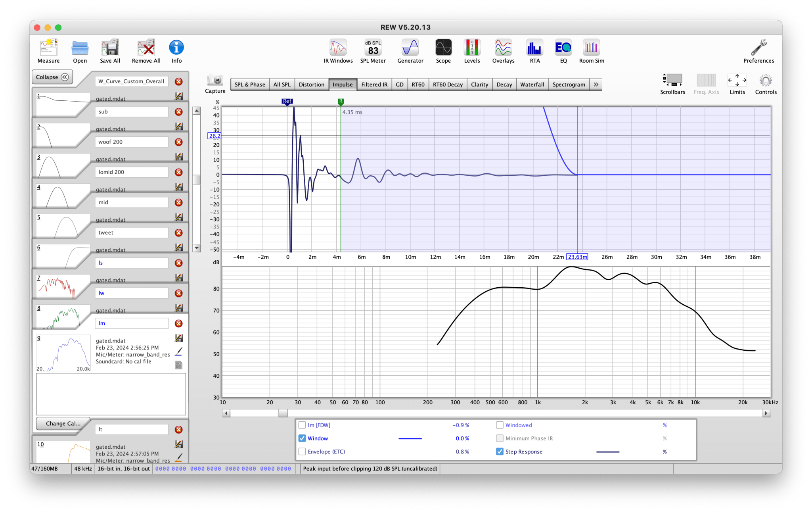
Task: Click the Step Response line sample
Action: pyautogui.click(x=608, y=452)
